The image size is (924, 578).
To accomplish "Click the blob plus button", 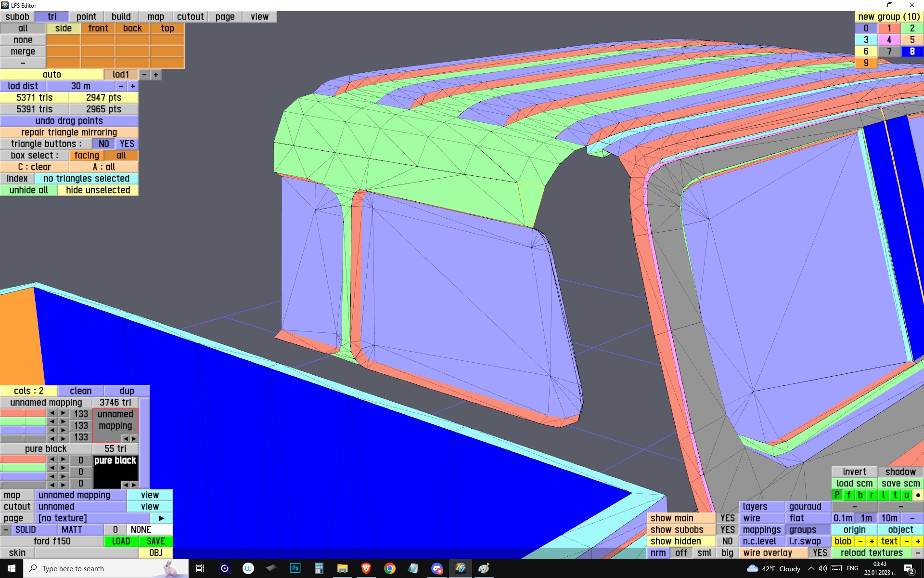I will [872, 541].
